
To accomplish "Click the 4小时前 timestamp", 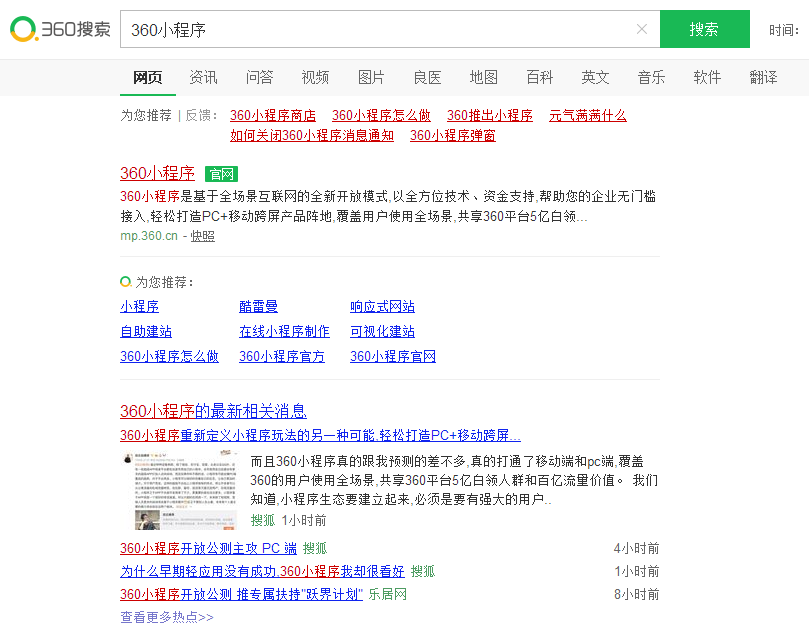I will 637,548.
